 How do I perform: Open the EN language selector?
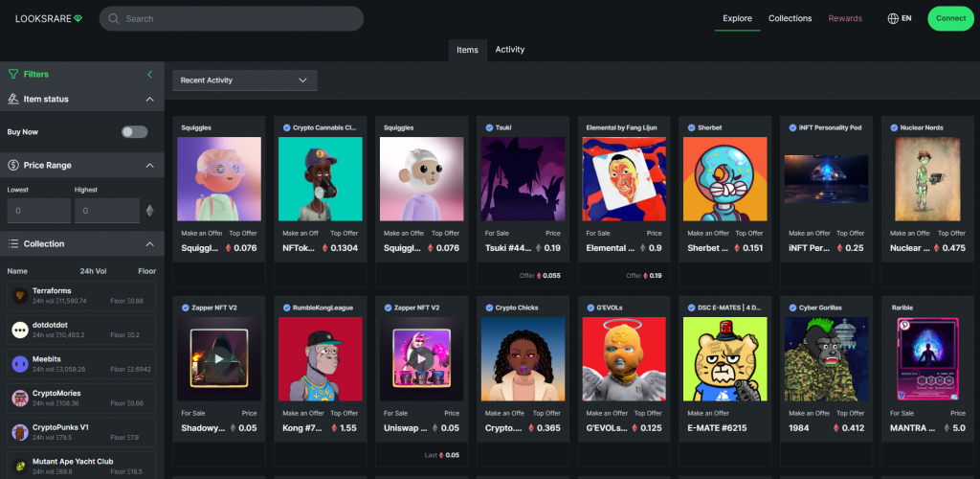[900, 19]
